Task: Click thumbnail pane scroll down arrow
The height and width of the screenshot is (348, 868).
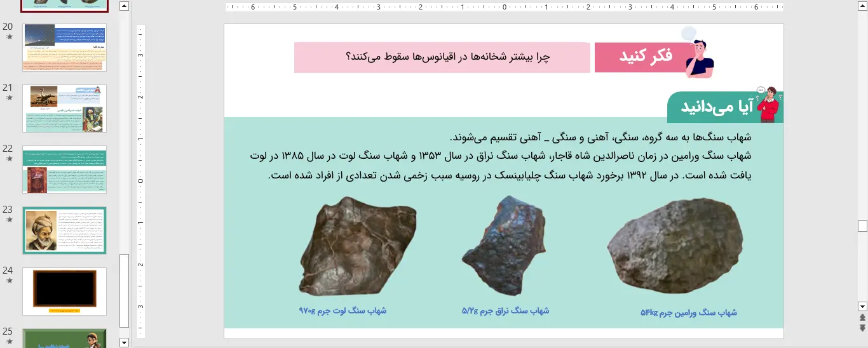Action: click(124, 343)
